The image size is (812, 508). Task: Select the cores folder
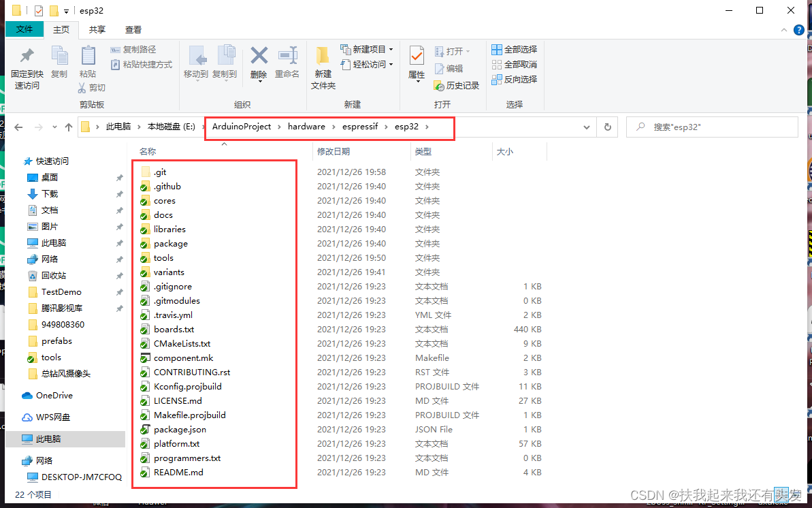[x=164, y=201]
